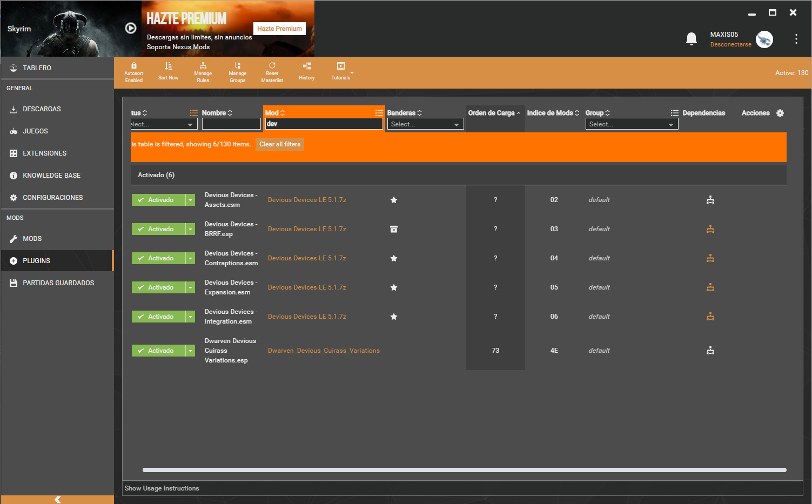
Task: Open status dropdown arrow for Assets.esm row
Action: tap(190, 200)
